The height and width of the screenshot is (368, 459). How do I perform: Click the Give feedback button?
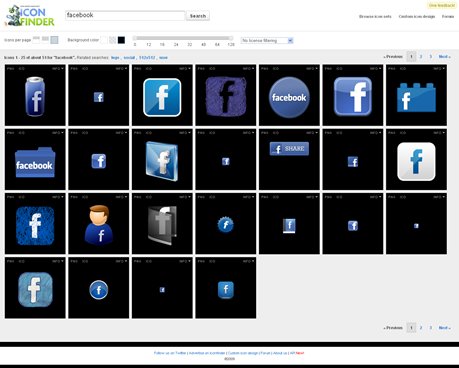[x=442, y=5]
